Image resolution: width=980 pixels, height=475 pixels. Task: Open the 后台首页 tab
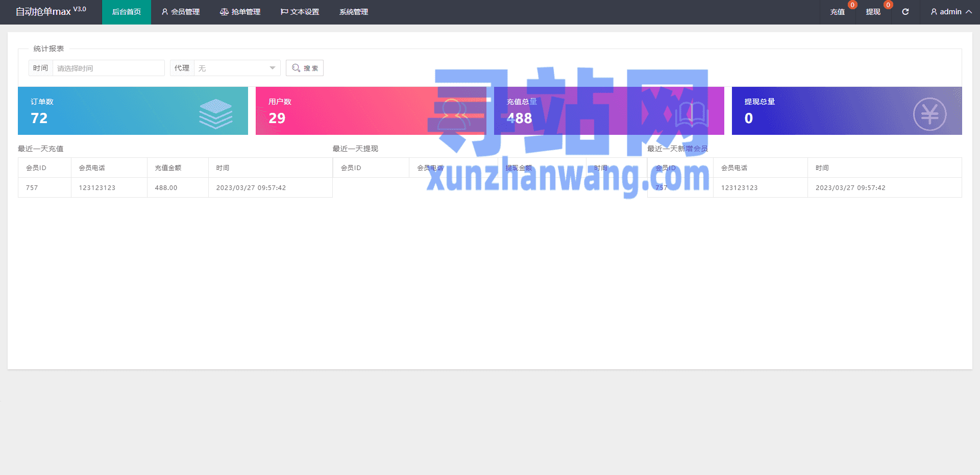coord(127,12)
